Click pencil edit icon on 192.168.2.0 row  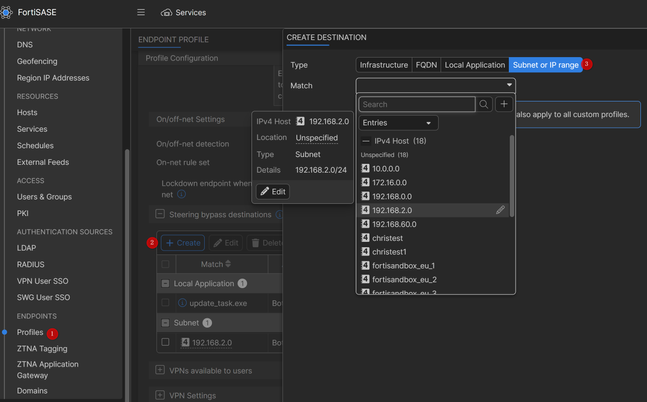pyautogui.click(x=500, y=210)
